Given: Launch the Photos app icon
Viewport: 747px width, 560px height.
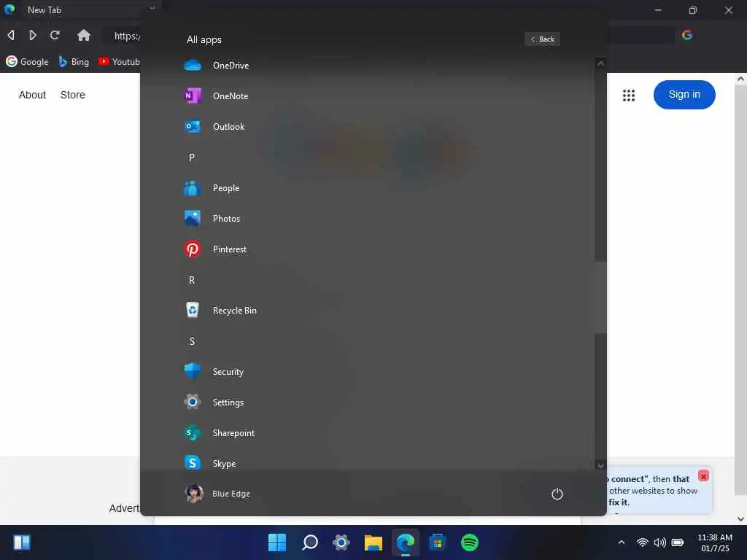Looking at the screenshot, I should coord(193,219).
